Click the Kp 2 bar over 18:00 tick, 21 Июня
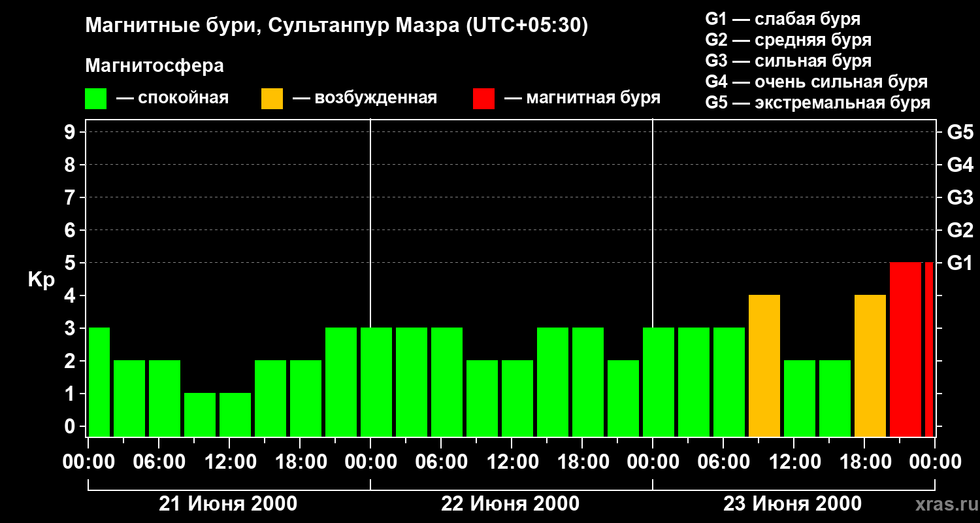 [306, 398]
